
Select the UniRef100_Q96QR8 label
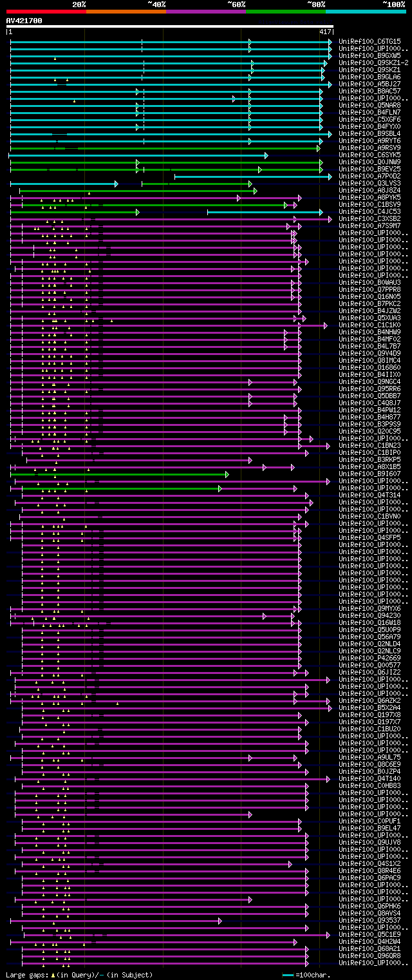pyautogui.click(x=369, y=956)
